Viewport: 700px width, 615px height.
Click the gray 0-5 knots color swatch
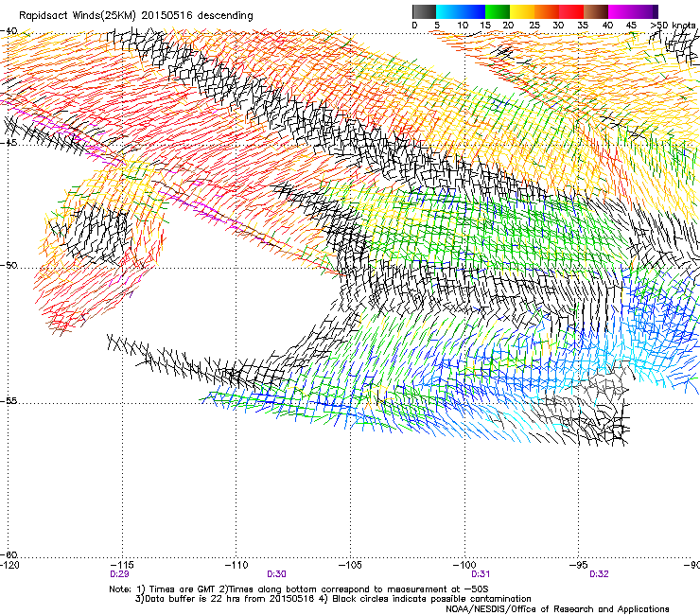tap(424, 11)
